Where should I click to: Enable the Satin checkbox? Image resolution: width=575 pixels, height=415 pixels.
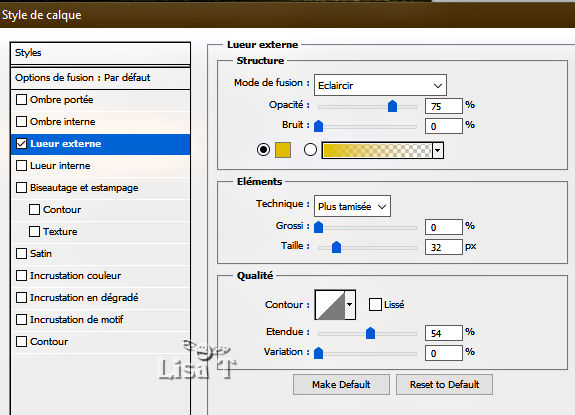coord(22,253)
